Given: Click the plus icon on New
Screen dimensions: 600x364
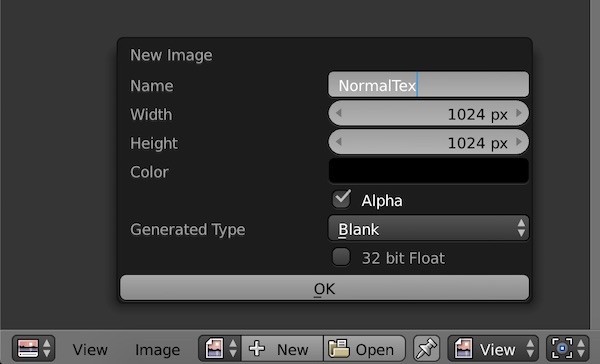Looking at the screenshot, I should 257,349.
